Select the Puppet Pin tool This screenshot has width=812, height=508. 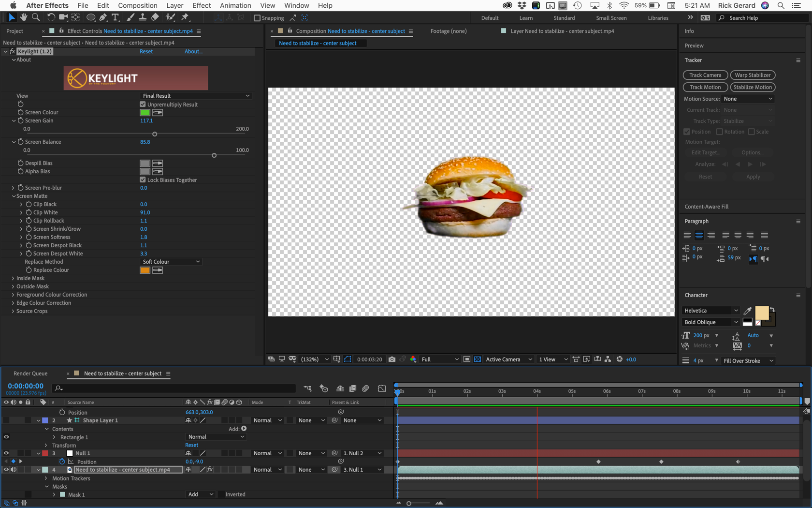point(185,17)
